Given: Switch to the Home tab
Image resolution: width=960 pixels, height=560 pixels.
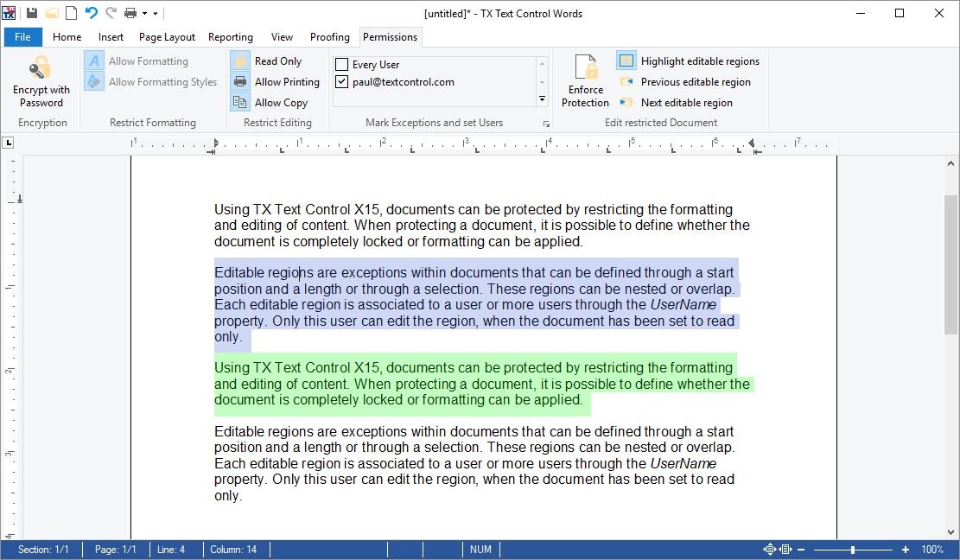Looking at the screenshot, I should click(67, 36).
